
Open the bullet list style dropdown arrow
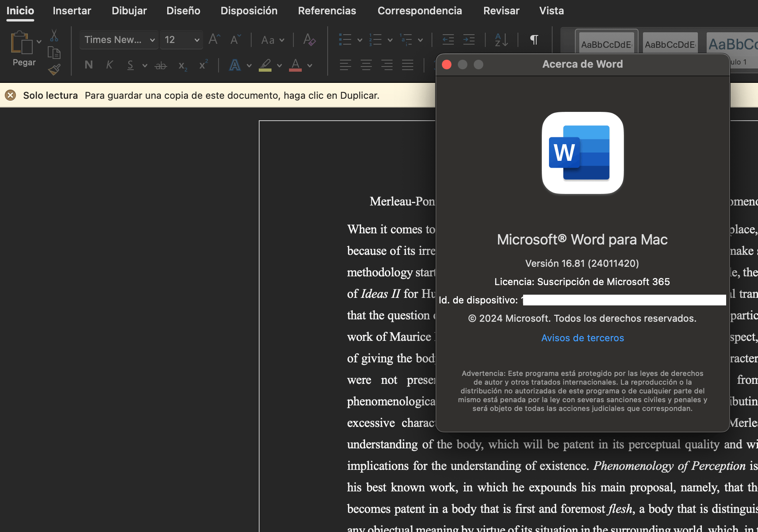tap(359, 40)
